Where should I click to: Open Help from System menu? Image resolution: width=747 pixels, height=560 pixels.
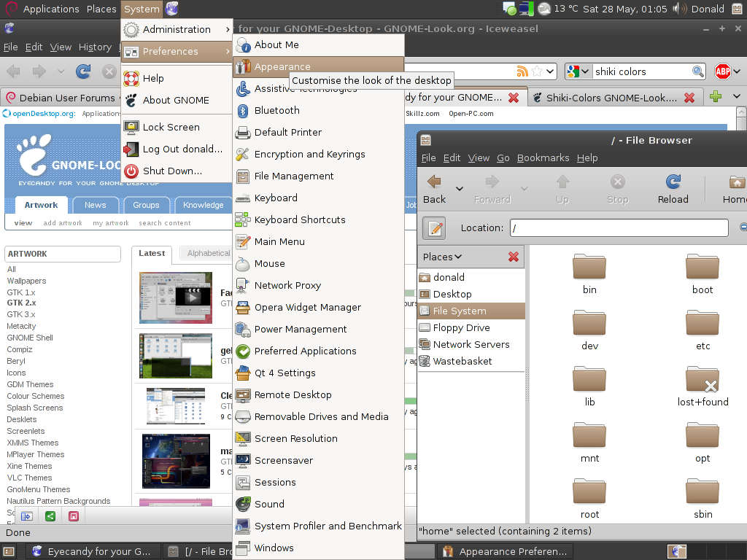[177, 78]
